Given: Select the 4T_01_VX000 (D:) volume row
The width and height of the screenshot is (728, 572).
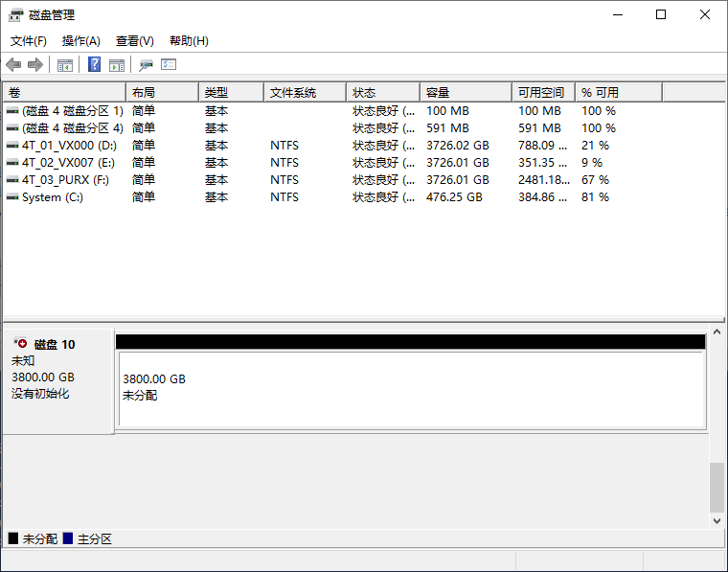Looking at the screenshot, I should pos(69,146).
